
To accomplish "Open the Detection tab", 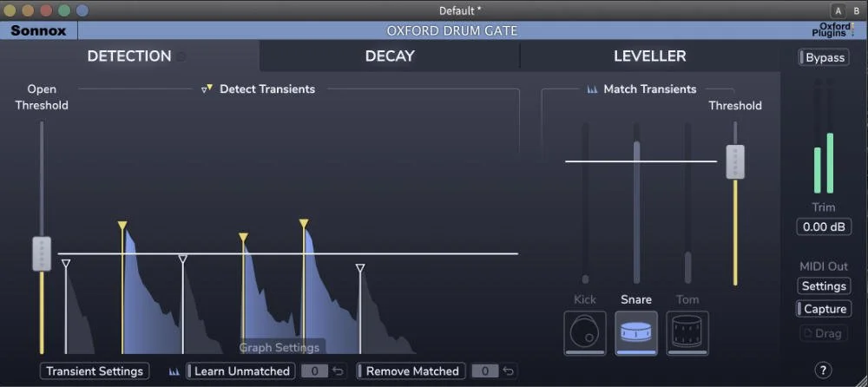I will coord(129,56).
